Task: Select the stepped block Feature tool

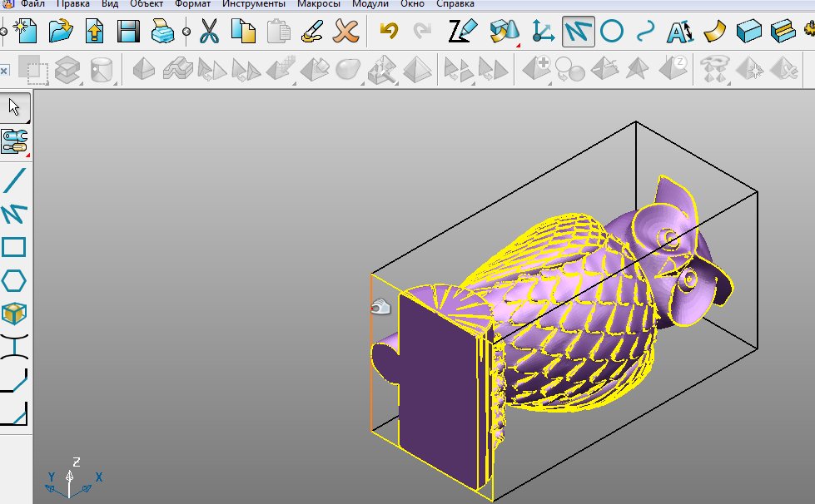Action: (783, 31)
